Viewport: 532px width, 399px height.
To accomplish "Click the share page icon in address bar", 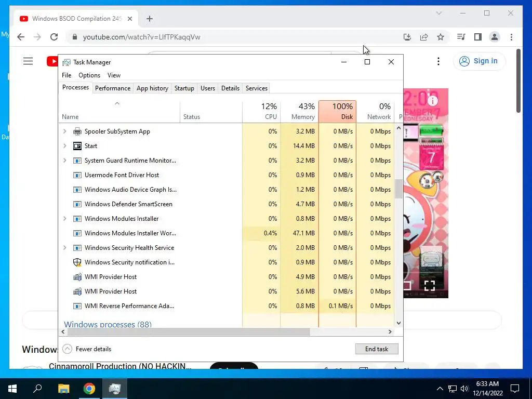I will tap(424, 37).
